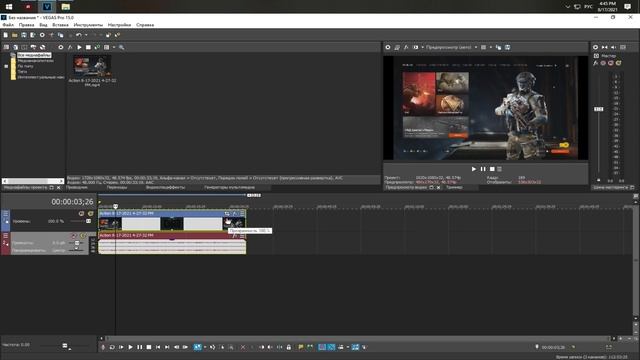Viewport: 640px width, 360px height.
Task: Toggle Auto Preview in Project Media toolbar
Action: pos(97,47)
